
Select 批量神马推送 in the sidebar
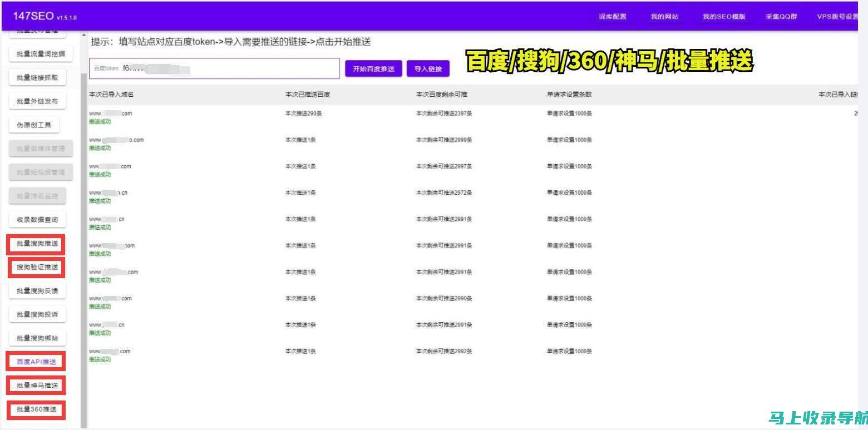tap(37, 385)
